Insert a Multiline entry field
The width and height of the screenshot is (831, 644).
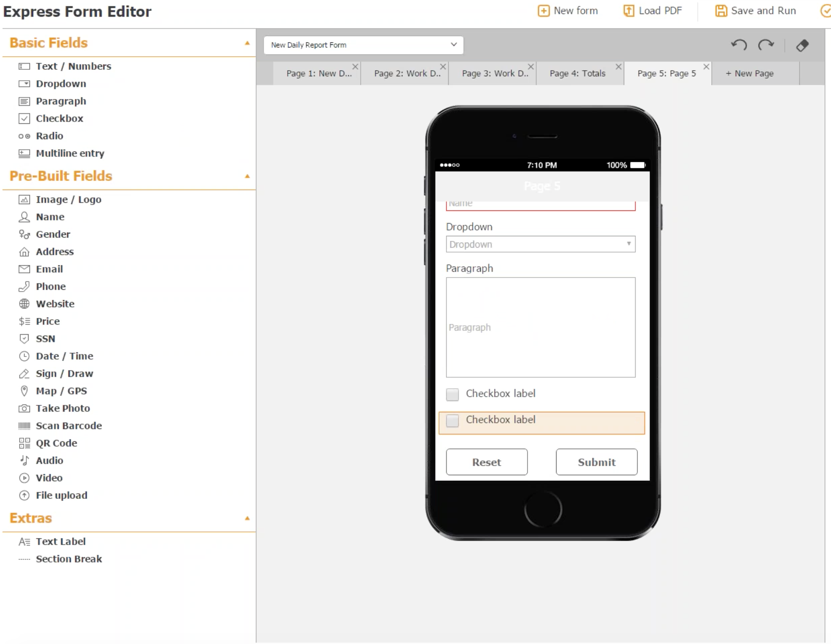pos(70,153)
